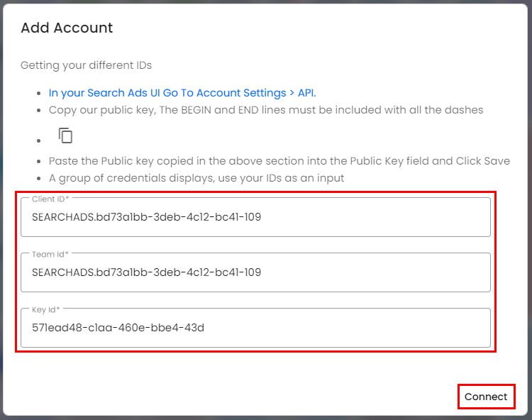Focus the Key Id input field

point(255,328)
